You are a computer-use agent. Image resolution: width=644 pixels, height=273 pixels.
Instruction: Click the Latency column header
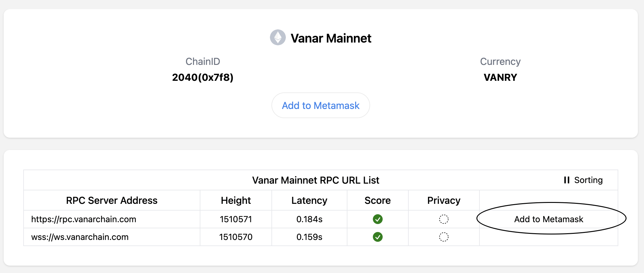(x=309, y=200)
